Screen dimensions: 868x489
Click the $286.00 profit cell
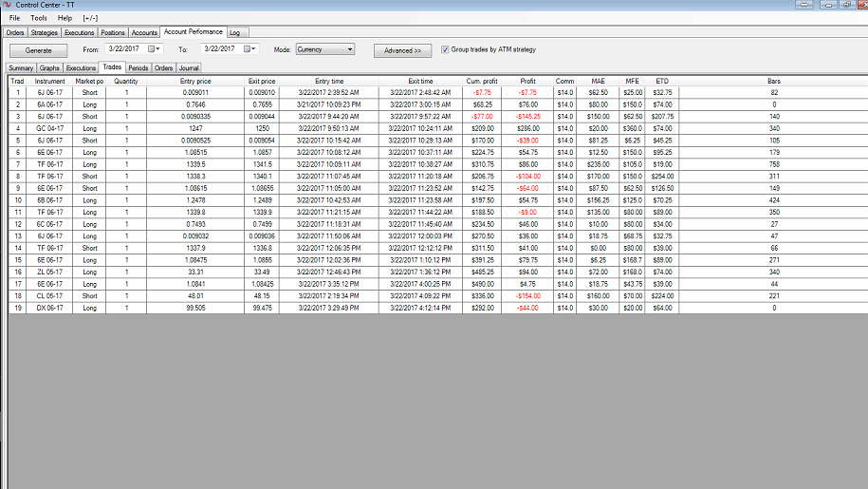point(528,128)
